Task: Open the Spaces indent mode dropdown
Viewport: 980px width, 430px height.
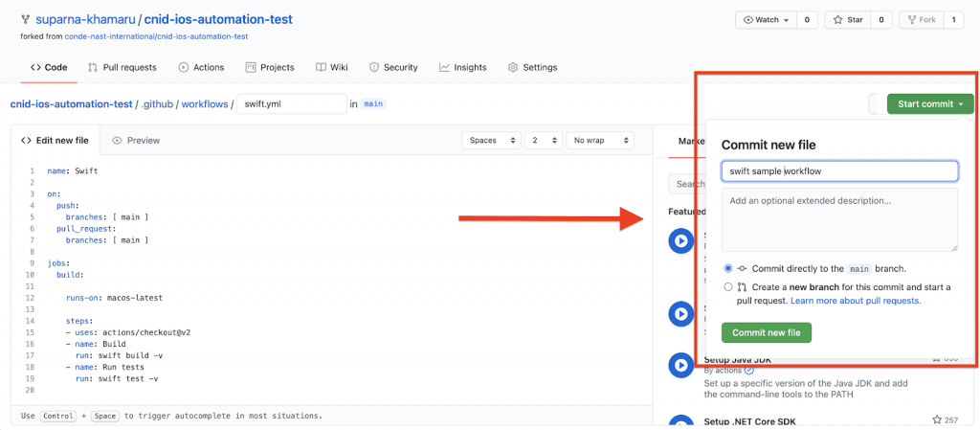Action: coord(491,141)
